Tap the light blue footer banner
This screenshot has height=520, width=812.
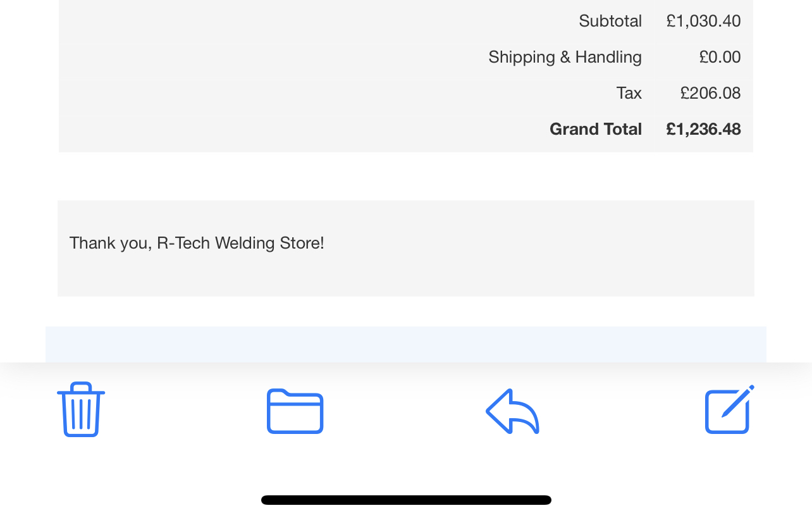[x=406, y=345]
